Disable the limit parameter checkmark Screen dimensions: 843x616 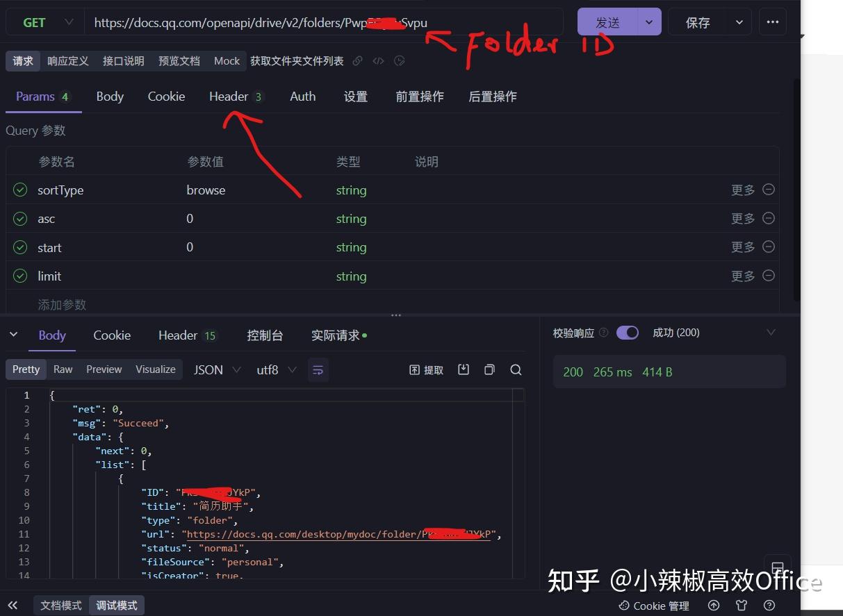[19, 275]
